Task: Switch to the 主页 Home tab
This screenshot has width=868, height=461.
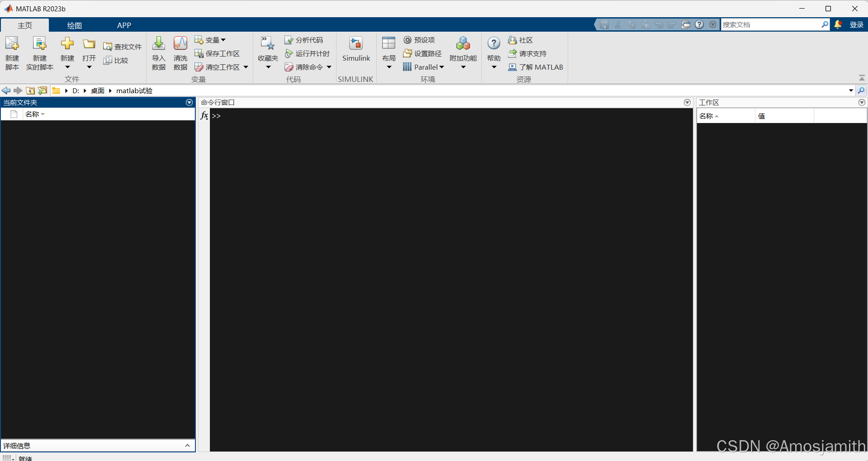Action: [x=25, y=25]
